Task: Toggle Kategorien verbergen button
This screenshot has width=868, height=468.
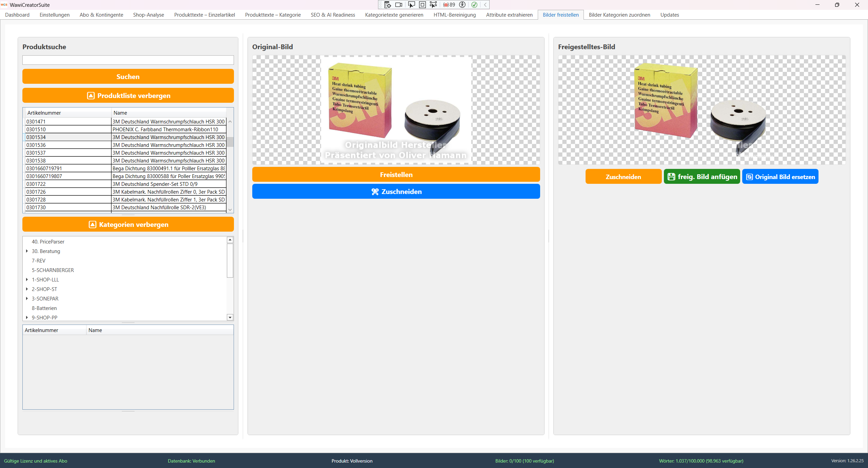Action: coord(128,225)
